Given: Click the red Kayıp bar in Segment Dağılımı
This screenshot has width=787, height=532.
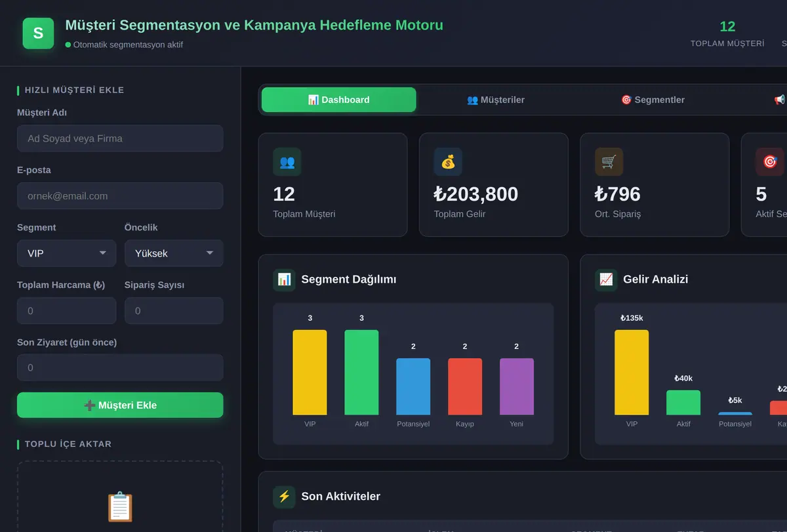Looking at the screenshot, I should pos(465,387).
